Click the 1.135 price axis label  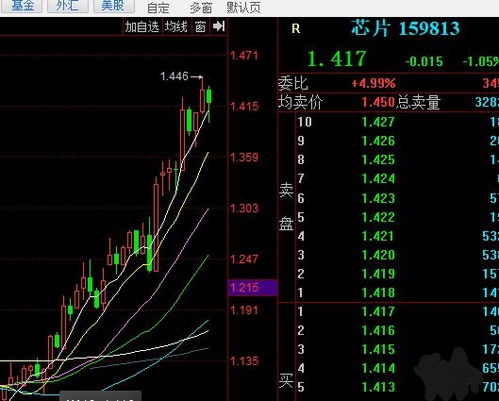click(244, 361)
